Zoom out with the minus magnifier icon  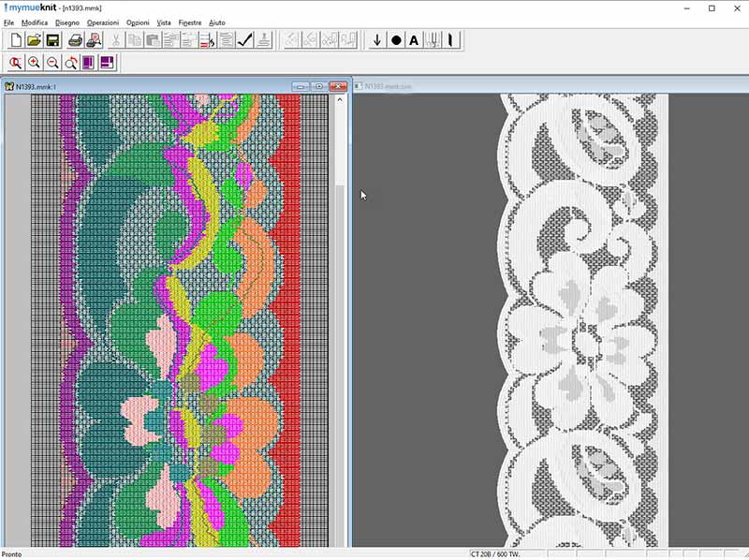tap(52, 63)
